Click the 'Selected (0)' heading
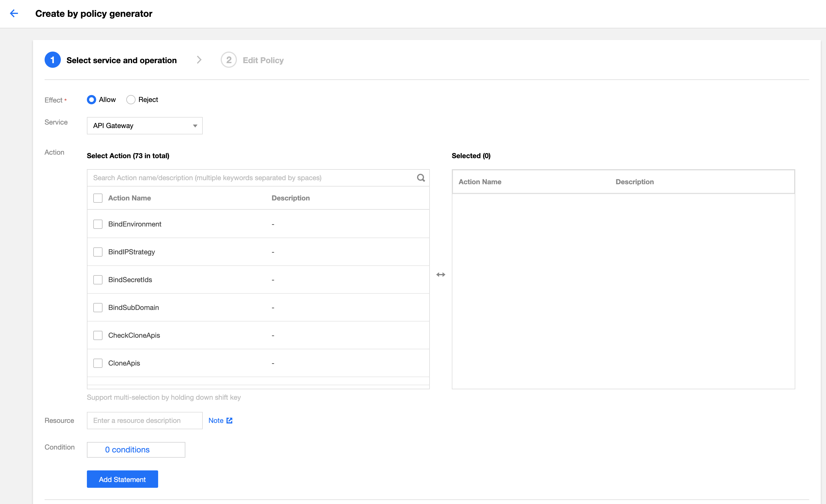 tap(471, 156)
